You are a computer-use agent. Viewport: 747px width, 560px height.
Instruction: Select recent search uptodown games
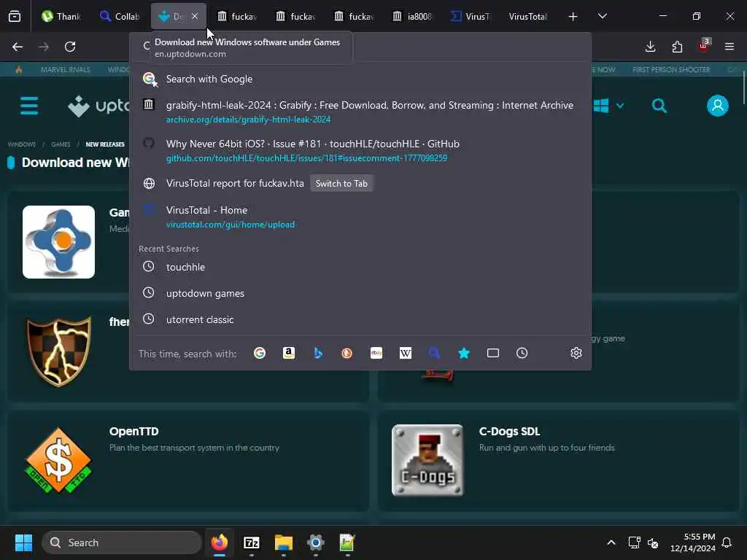[x=360, y=293]
